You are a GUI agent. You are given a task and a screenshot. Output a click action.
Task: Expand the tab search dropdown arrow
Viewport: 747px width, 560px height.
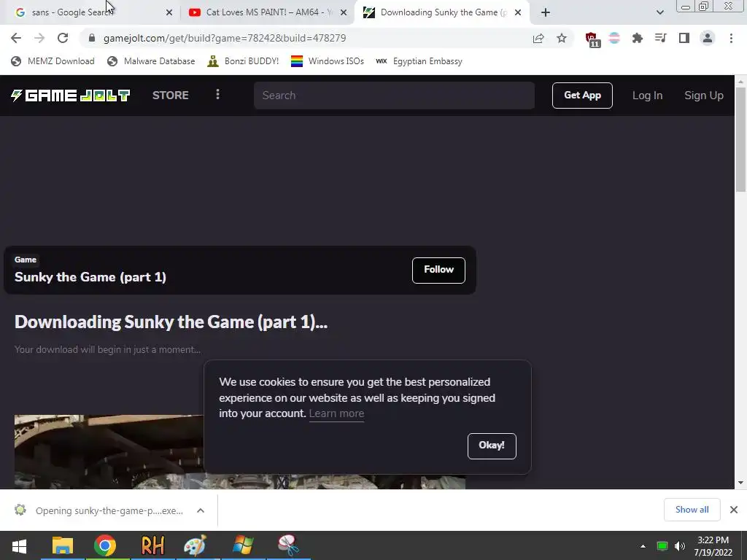coord(659,12)
